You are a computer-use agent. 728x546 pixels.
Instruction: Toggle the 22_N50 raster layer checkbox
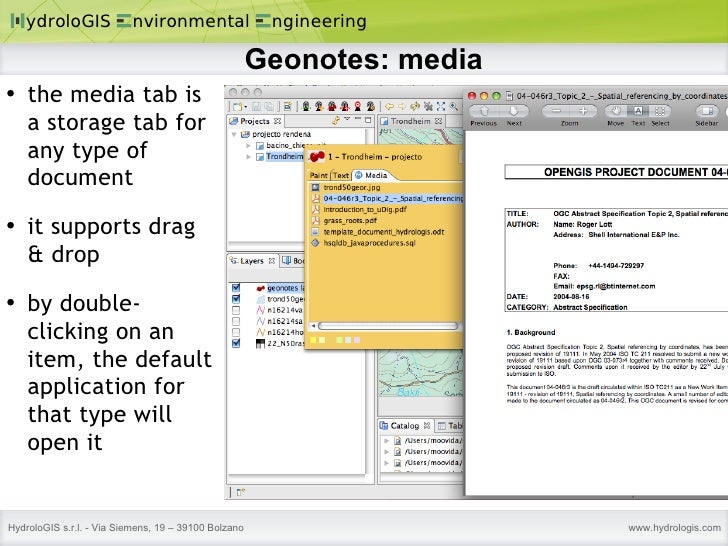click(236, 343)
